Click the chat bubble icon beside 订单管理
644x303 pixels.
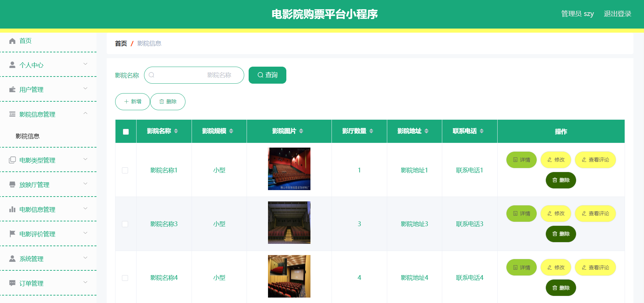coord(12,283)
